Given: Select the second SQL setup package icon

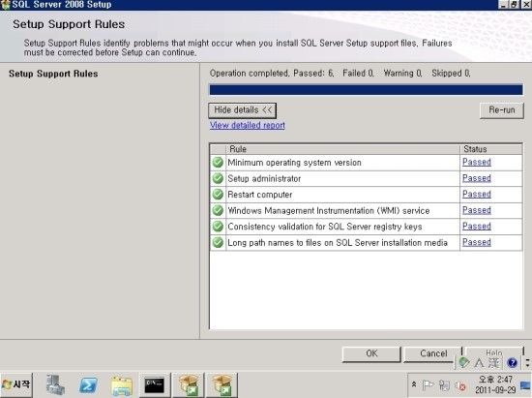Looking at the screenshot, I should tap(222, 385).
